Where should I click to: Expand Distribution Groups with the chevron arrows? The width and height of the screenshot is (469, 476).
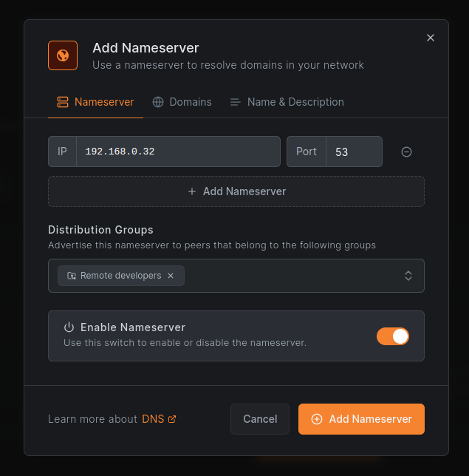click(x=408, y=276)
